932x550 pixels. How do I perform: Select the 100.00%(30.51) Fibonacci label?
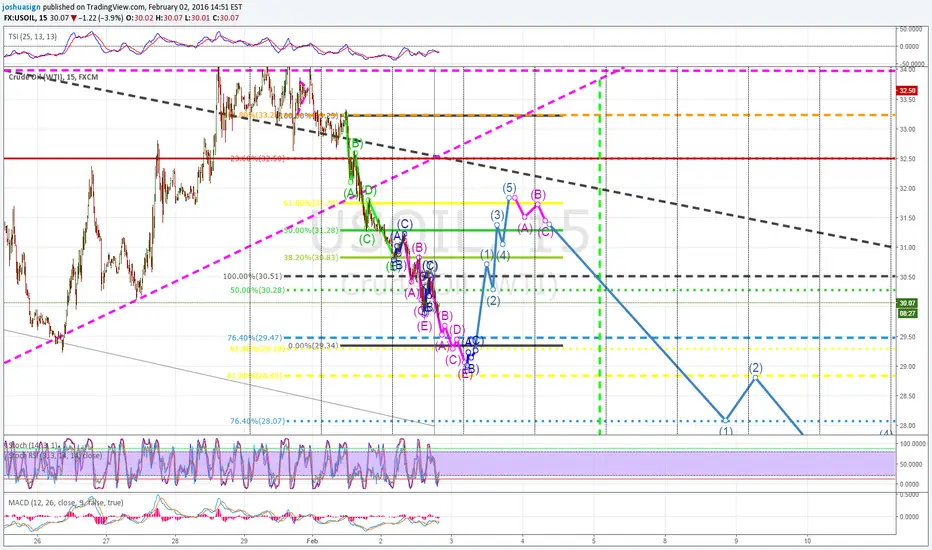click(x=253, y=276)
